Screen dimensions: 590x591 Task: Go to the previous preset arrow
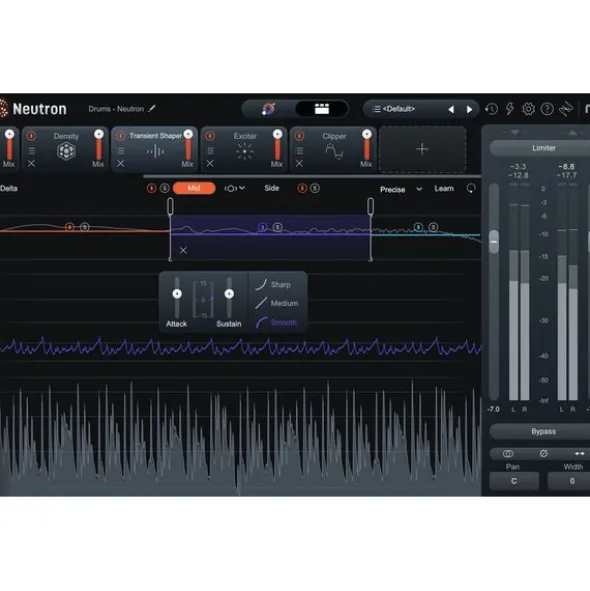[x=451, y=109]
